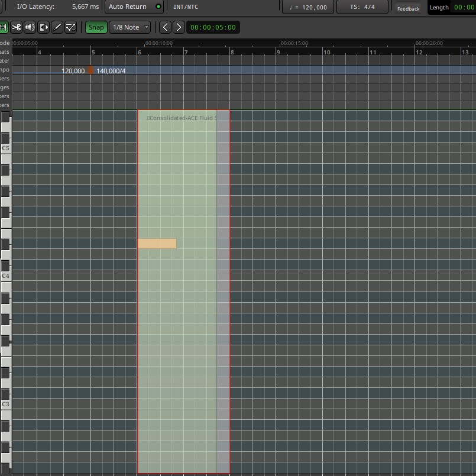Select the Draw (pencil) tool
The width and height of the screenshot is (476, 476).
click(57, 27)
